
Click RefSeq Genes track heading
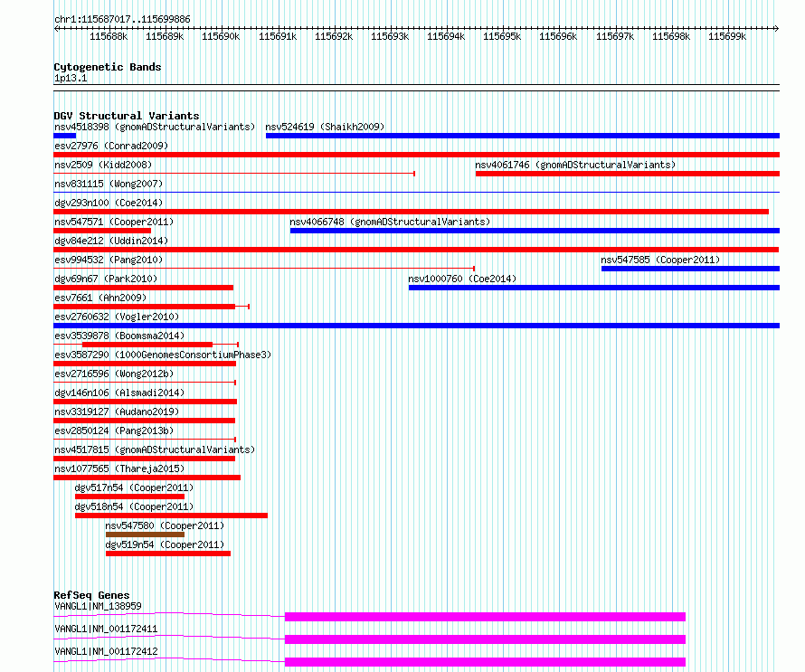point(91,595)
